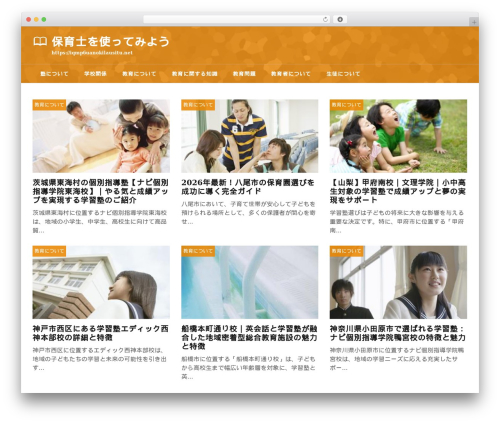The width and height of the screenshot is (500, 423).
Task: Open the 生徒について menu item
Action: point(343,74)
